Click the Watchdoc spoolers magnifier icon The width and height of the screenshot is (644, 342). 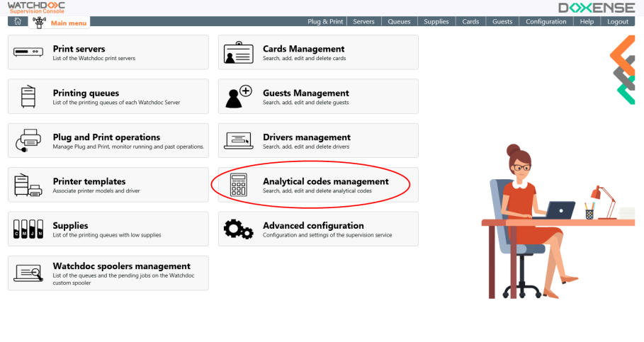click(x=29, y=273)
